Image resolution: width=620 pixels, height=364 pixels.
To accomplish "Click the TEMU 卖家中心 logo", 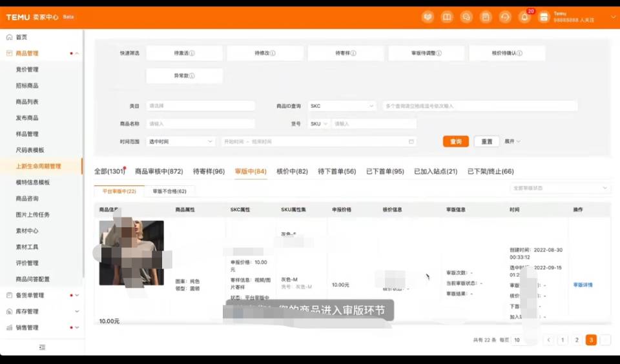I will (32, 17).
